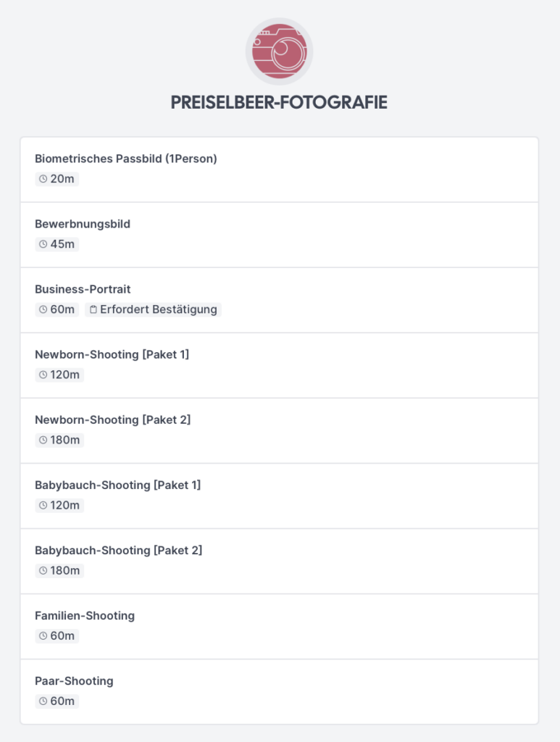Click the camera logo avatar

point(279,51)
